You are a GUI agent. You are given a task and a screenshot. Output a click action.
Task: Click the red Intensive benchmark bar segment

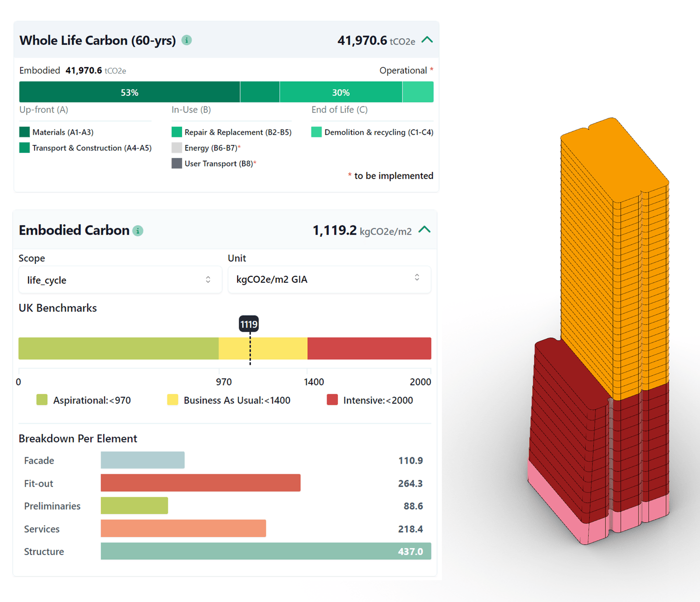tap(369, 348)
